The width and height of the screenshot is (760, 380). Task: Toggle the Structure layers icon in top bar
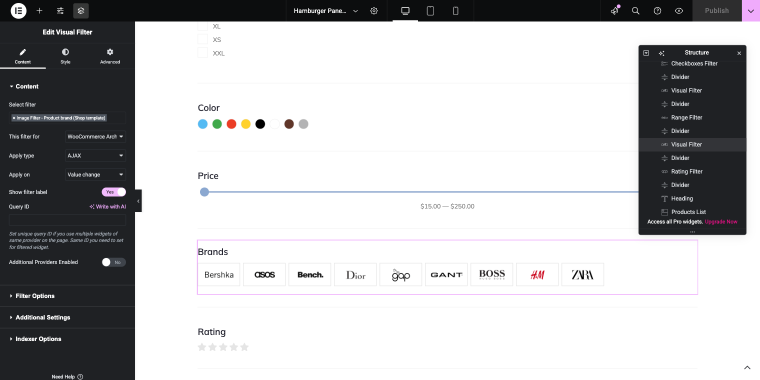click(x=81, y=11)
